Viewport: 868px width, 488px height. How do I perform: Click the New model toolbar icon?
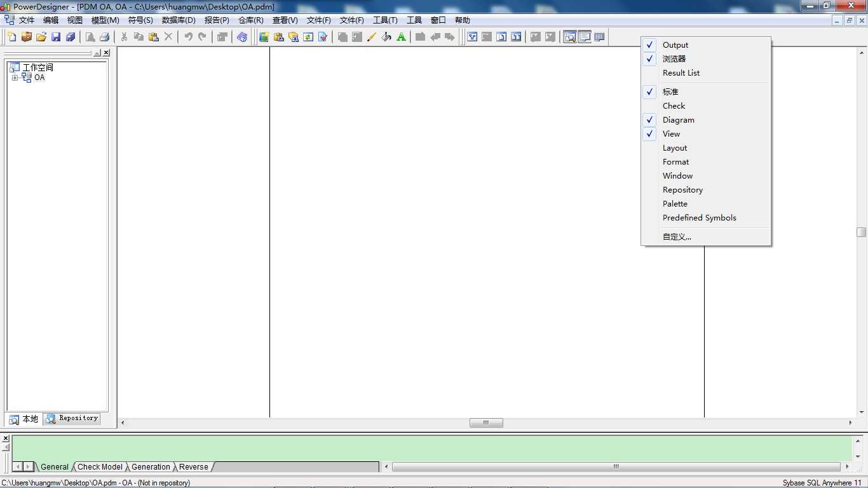click(12, 37)
